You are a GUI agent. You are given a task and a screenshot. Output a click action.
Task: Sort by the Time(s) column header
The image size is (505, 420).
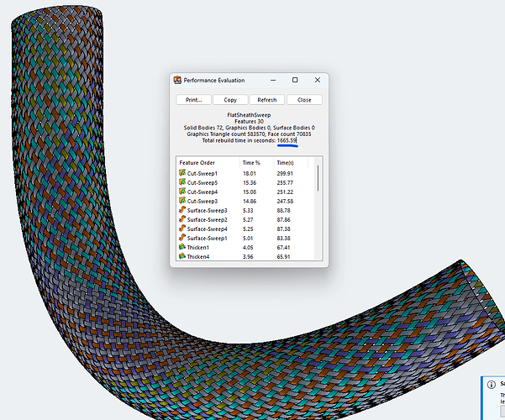coord(287,161)
